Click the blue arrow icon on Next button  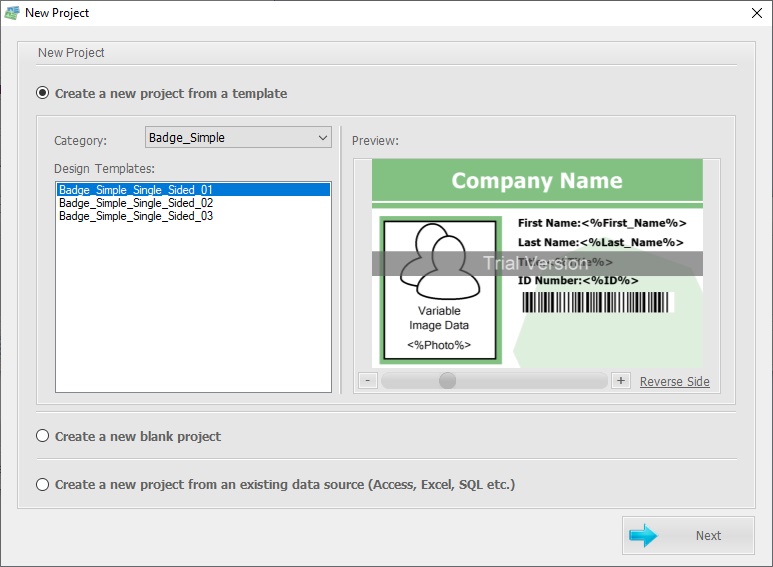[x=643, y=535]
